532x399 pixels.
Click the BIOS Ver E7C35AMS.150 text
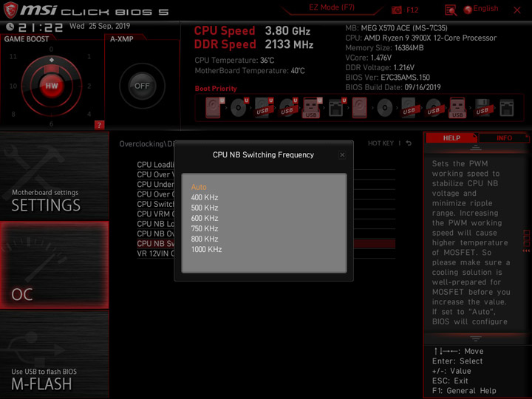[387, 78]
